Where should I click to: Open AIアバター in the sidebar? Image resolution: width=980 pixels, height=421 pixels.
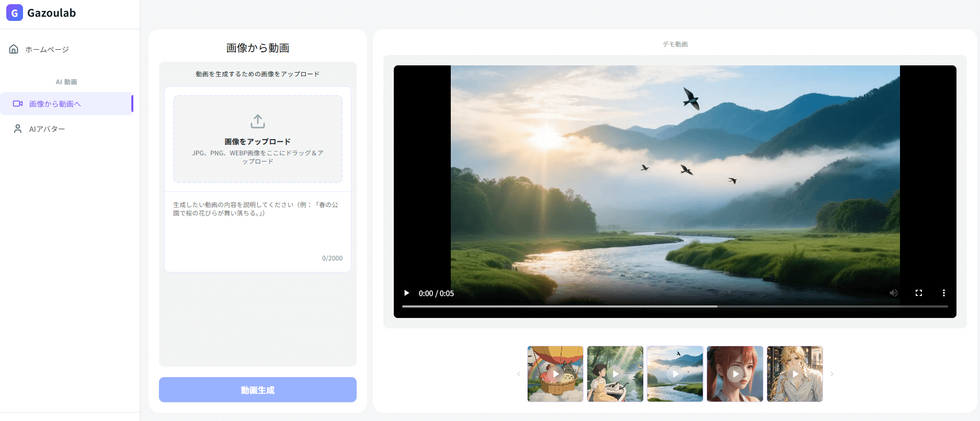click(66, 129)
